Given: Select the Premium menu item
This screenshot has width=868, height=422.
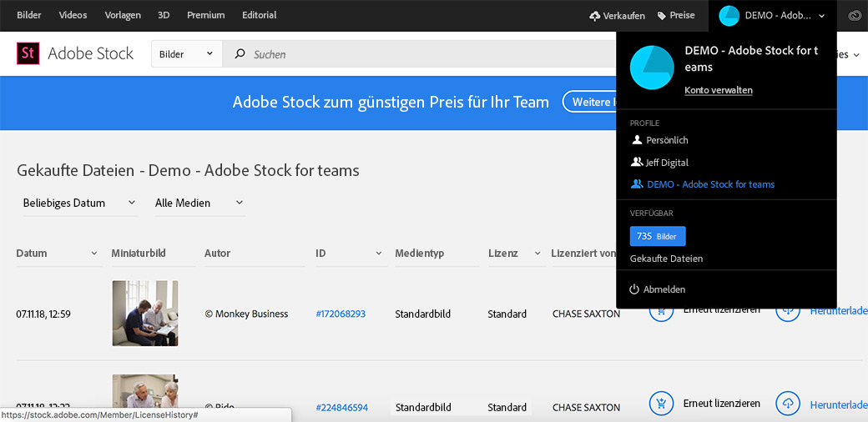Looking at the screenshot, I should pyautogui.click(x=205, y=15).
